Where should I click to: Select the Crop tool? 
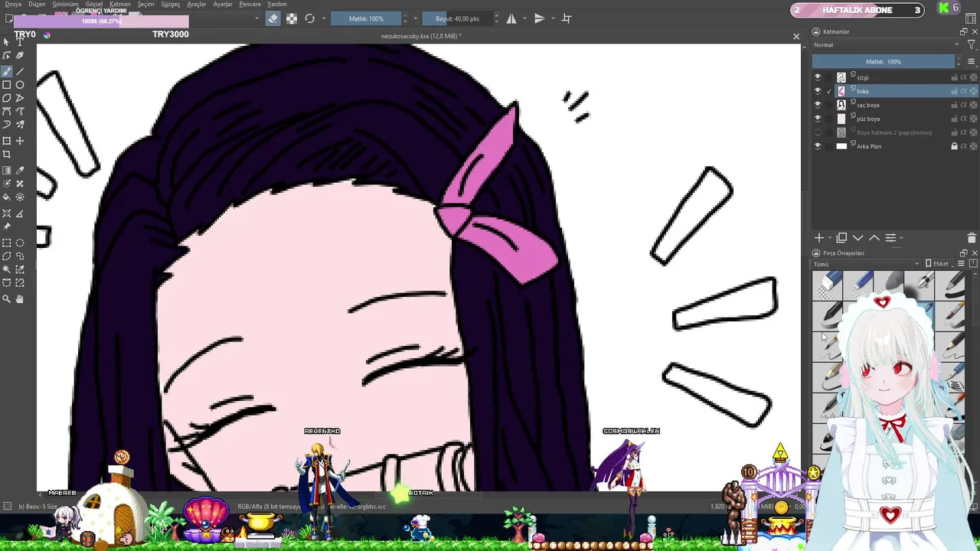[x=6, y=155]
